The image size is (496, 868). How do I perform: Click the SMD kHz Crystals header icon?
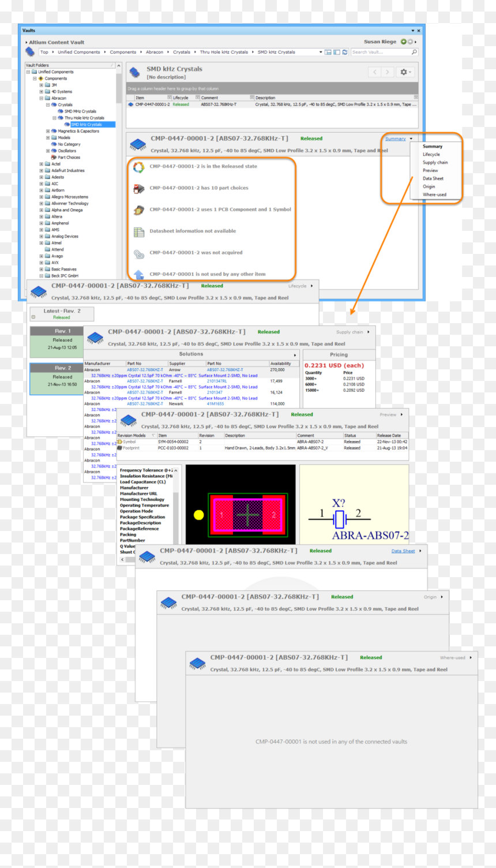click(x=135, y=72)
